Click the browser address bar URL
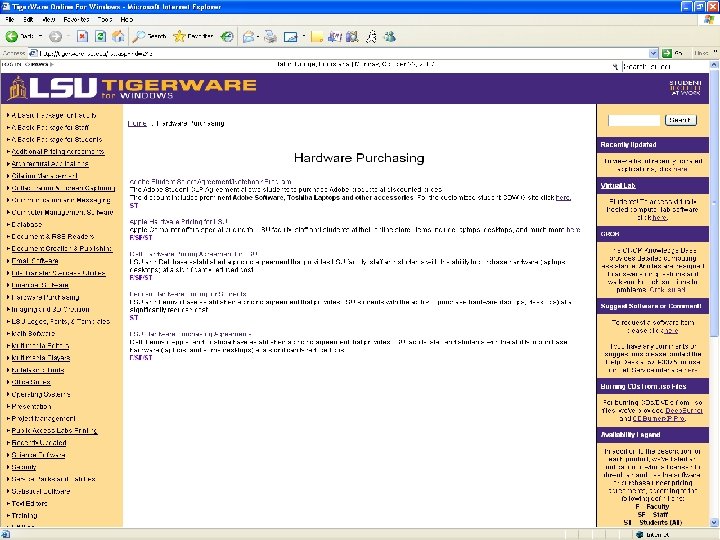The image size is (720, 540). pyautogui.click(x=340, y=53)
